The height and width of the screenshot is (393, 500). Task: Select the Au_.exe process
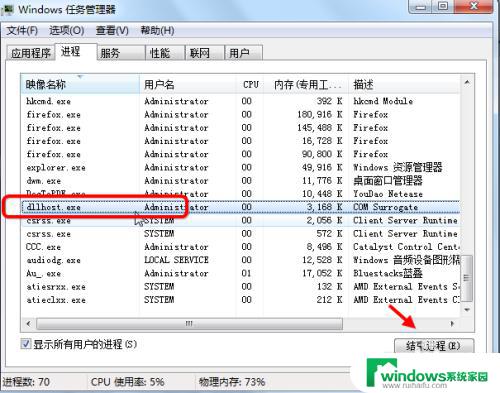click(x=241, y=273)
